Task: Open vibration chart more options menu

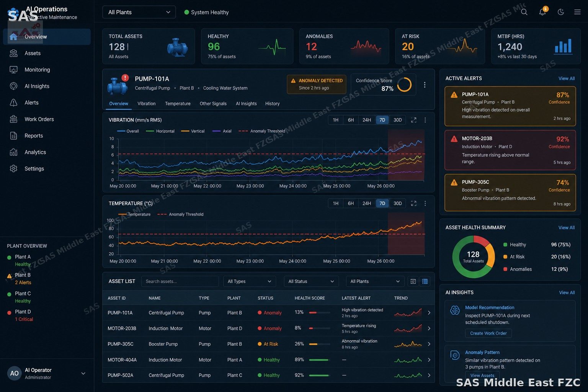Action: [x=425, y=120]
